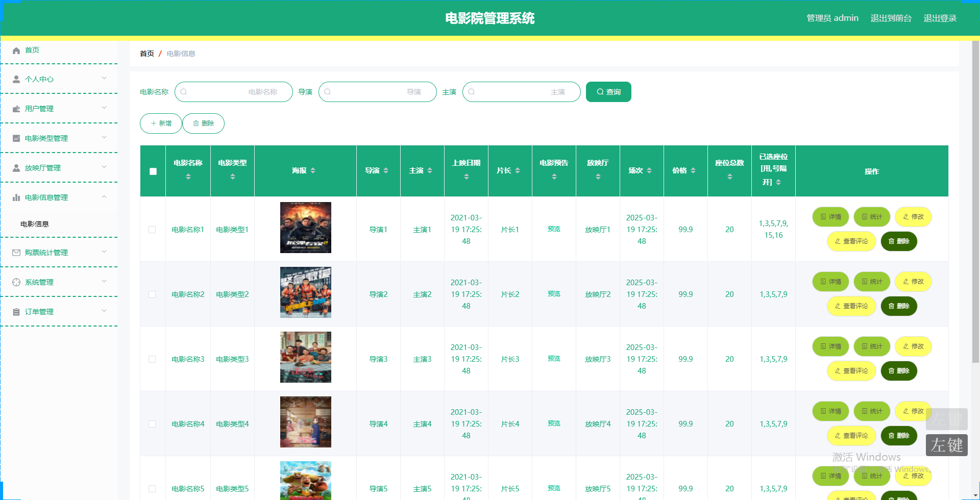Open the 预览 link in the first row
980x500 pixels.
[554, 229]
